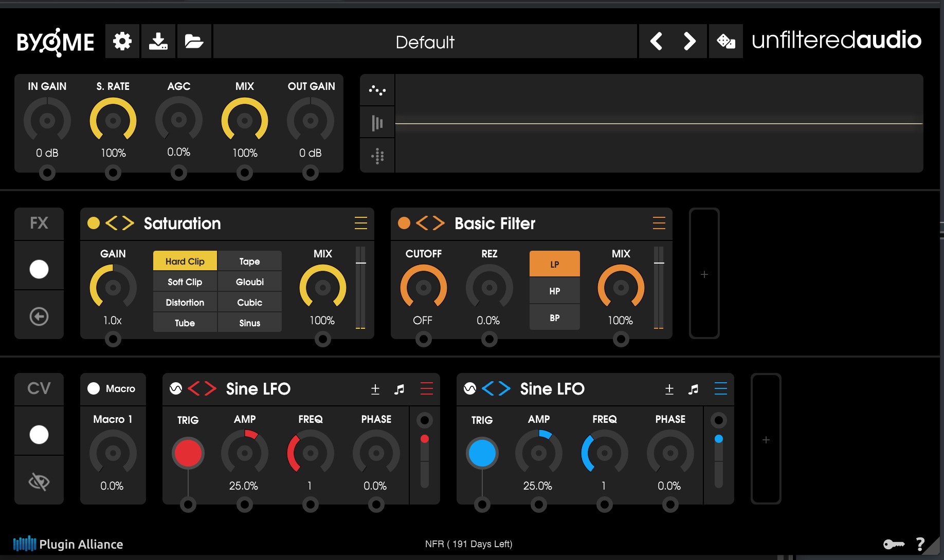The height and width of the screenshot is (560, 944).
Task: Select the scatter dots visualizer mode
Action: pos(377,90)
